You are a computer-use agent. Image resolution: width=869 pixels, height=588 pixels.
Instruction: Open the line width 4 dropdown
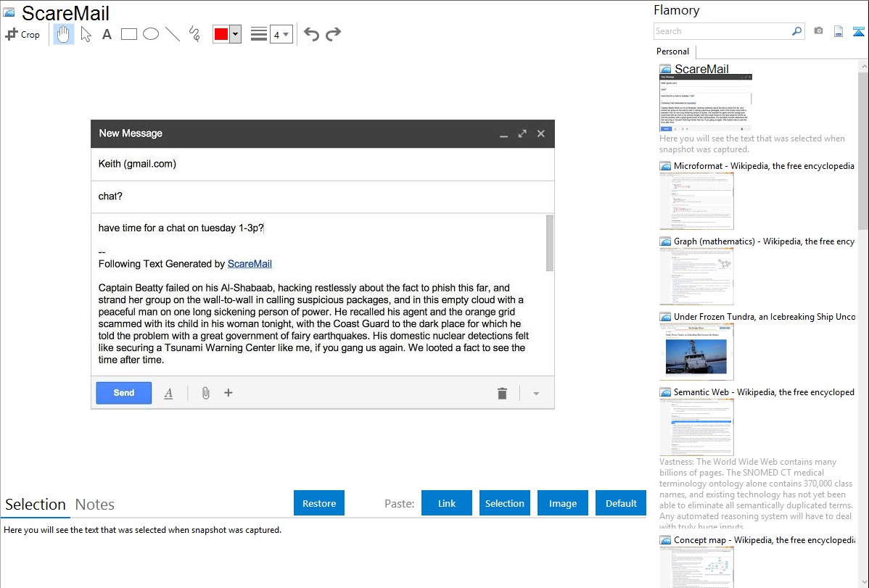[281, 34]
